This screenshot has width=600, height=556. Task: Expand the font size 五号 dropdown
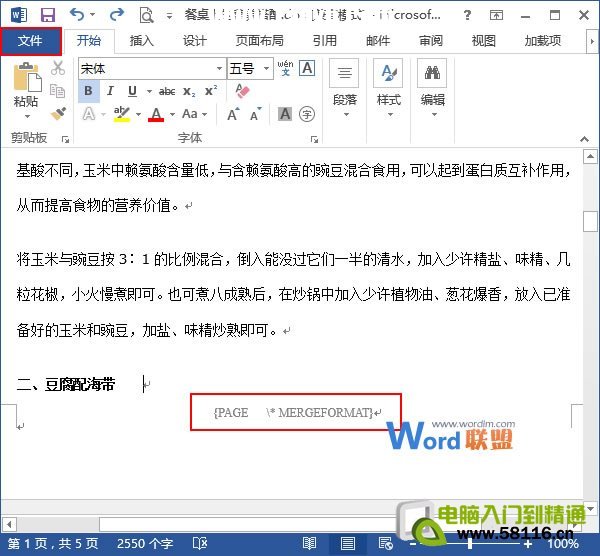pyautogui.click(x=266, y=68)
